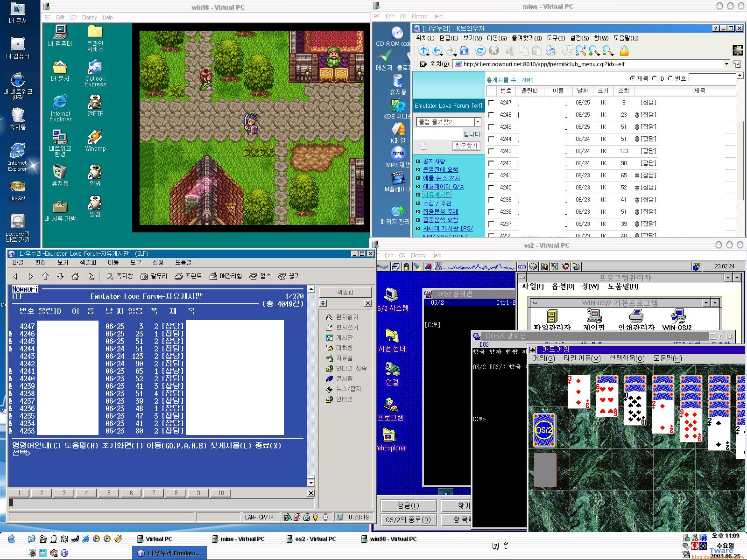Click function key tab 5 in 나우누리
The height and width of the screenshot is (560, 747).
(109, 493)
